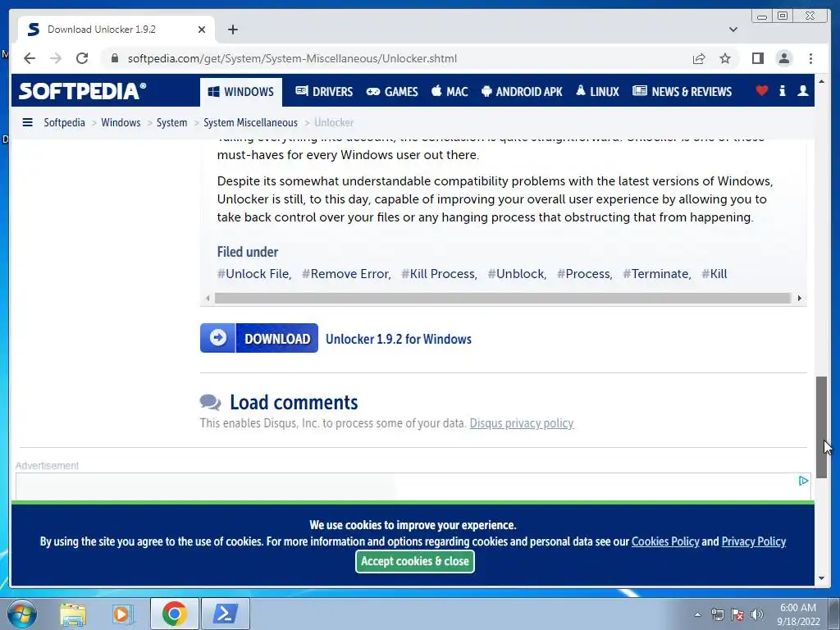This screenshot has height=630, width=840.
Task: Click the red heart favorites icon
Action: point(761,91)
